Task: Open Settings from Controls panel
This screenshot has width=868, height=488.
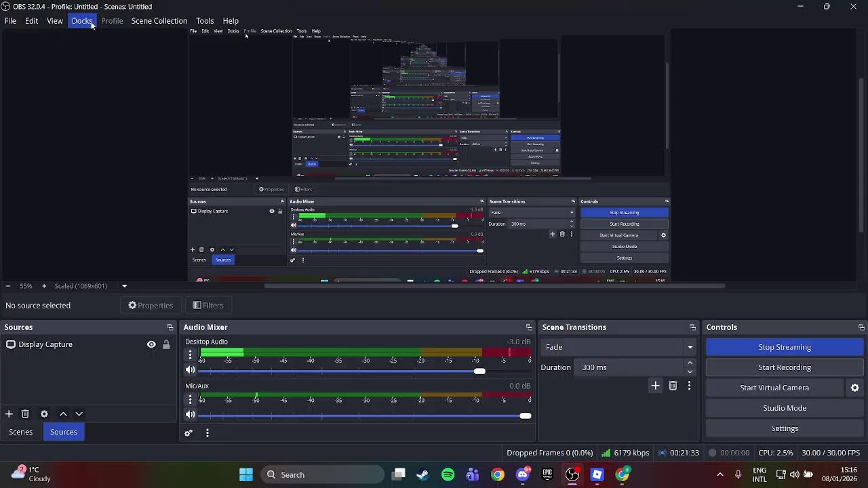Action: 785,428
